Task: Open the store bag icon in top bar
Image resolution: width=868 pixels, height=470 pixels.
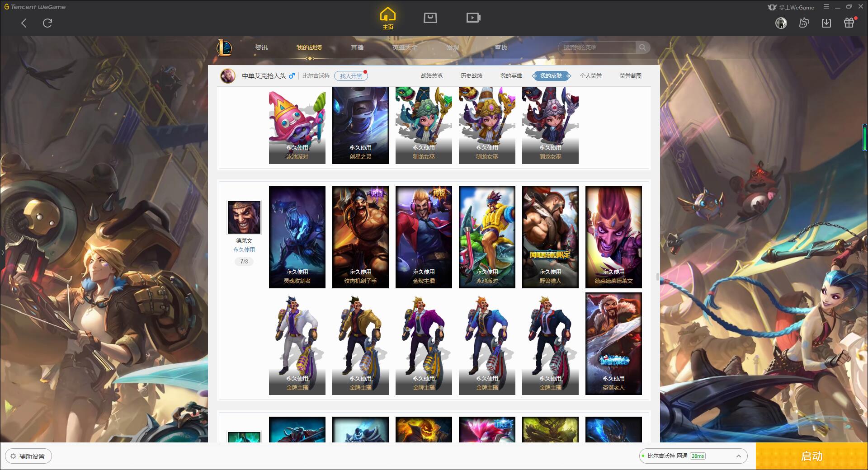Action: [430, 18]
